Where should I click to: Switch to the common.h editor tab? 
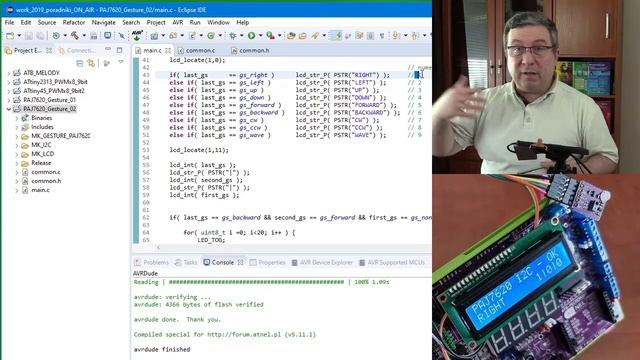click(250, 51)
